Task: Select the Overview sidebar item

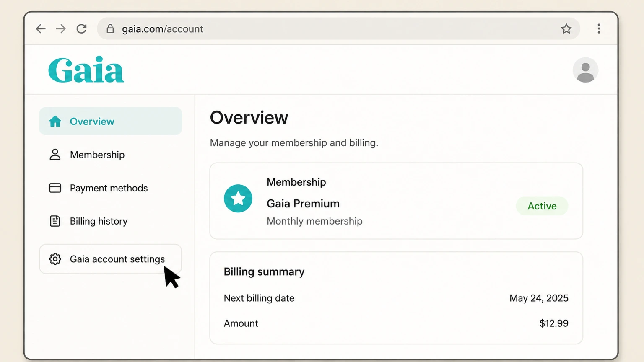Action: coord(111,121)
